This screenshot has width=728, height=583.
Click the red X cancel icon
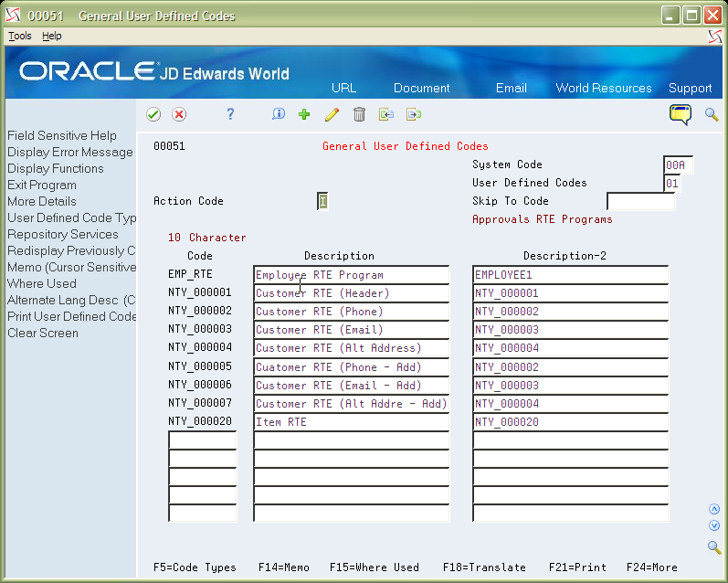(179, 114)
